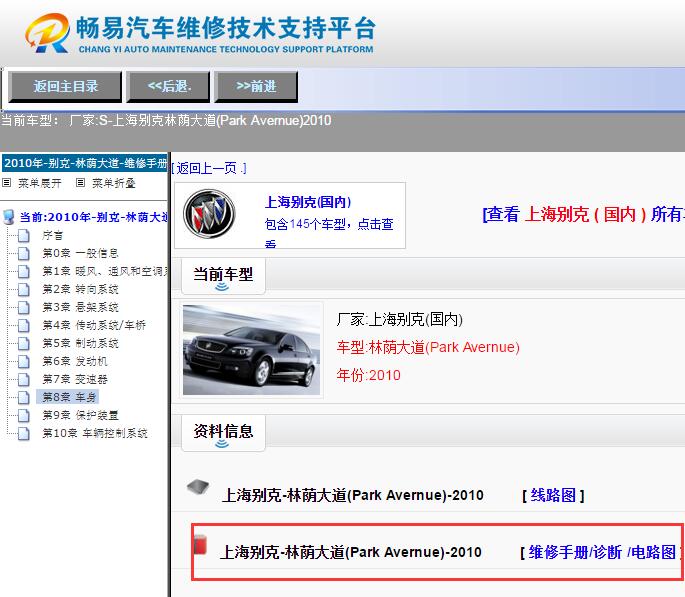Click the 菜单展开 square icon
This screenshot has height=597, width=685.
click(6, 183)
